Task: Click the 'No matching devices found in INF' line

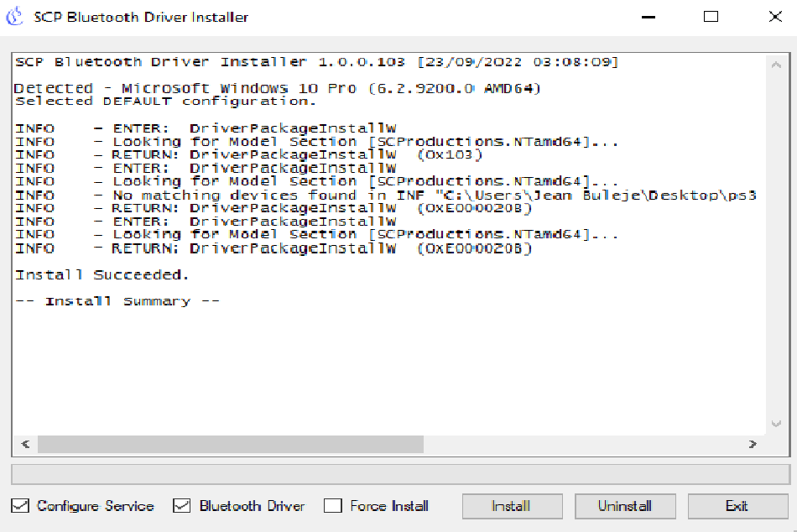Action: coord(386,196)
